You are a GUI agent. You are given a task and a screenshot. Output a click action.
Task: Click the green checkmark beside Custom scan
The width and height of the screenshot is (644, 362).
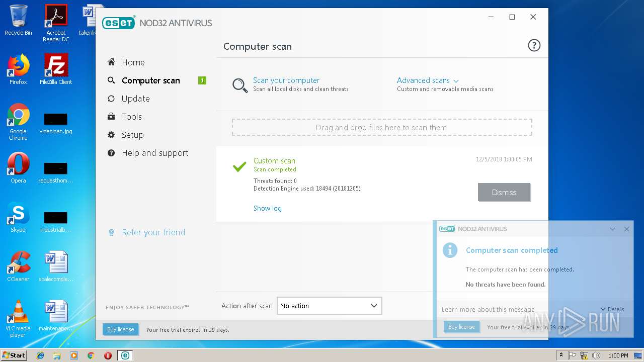pos(239,166)
